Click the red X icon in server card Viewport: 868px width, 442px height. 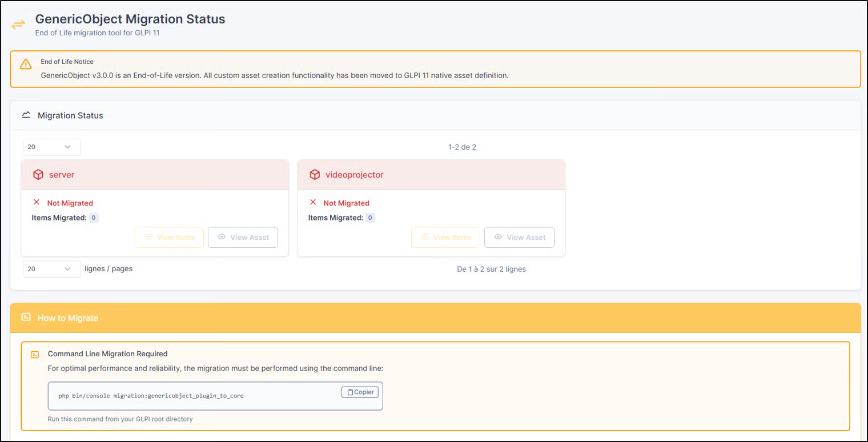tap(37, 203)
